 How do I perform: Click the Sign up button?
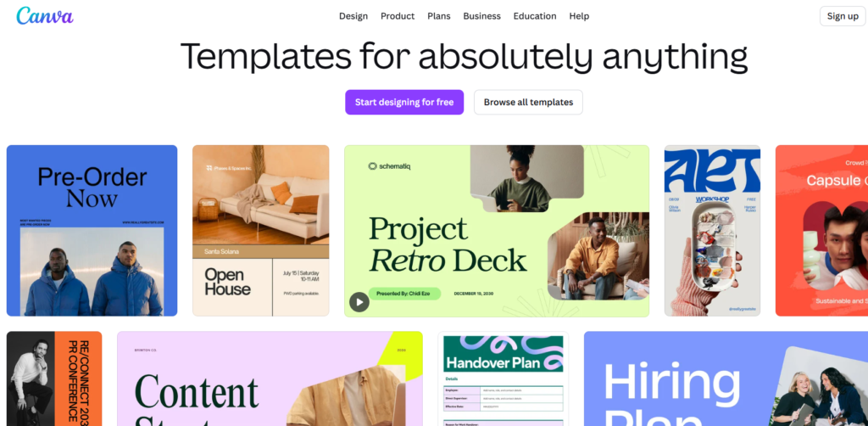click(843, 16)
